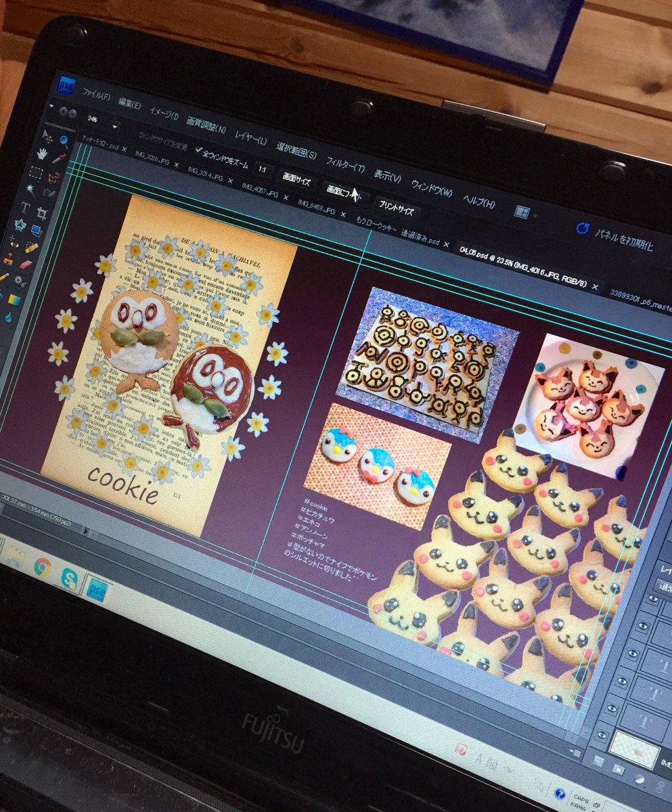Select the Eraser tool
The image size is (672, 812).
(26, 265)
